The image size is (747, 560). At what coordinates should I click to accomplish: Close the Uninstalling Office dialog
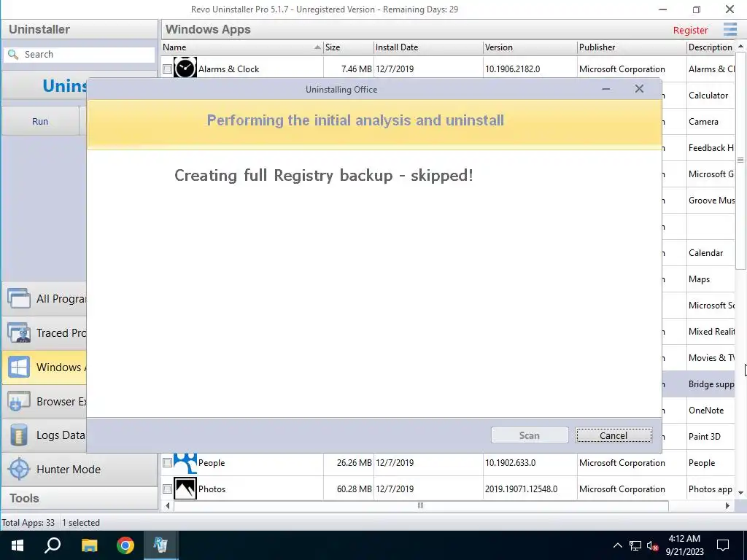pyautogui.click(x=639, y=89)
